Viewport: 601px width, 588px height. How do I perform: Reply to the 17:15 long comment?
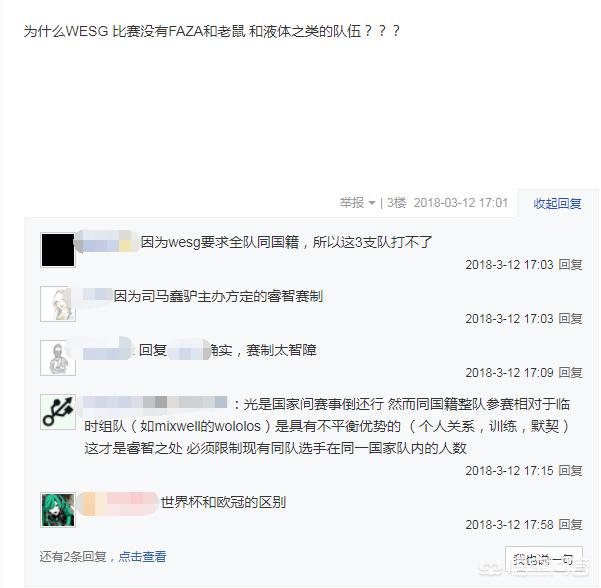point(570,470)
